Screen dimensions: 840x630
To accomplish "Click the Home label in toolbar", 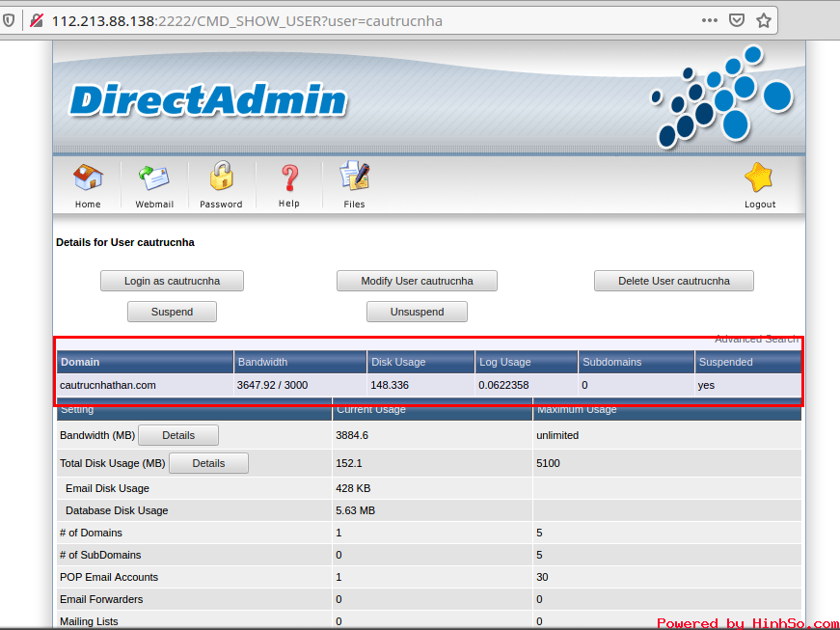I will coord(88,205).
